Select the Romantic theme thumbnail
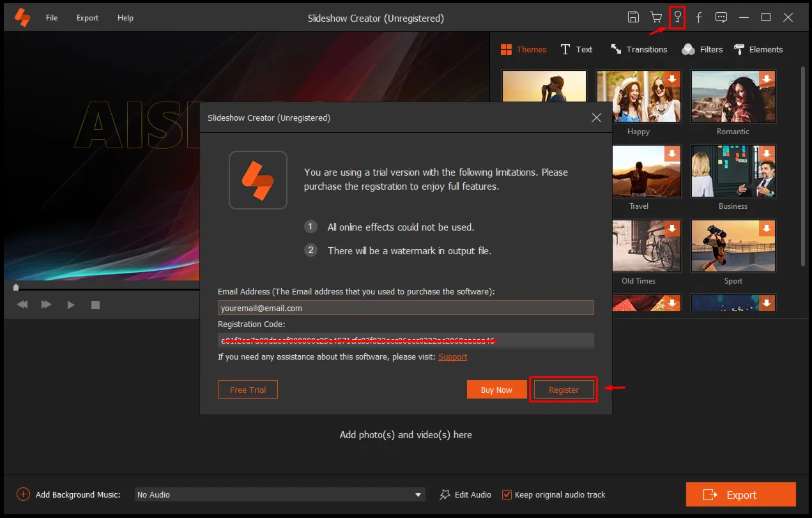812x518 pixels. click(733, 96)
